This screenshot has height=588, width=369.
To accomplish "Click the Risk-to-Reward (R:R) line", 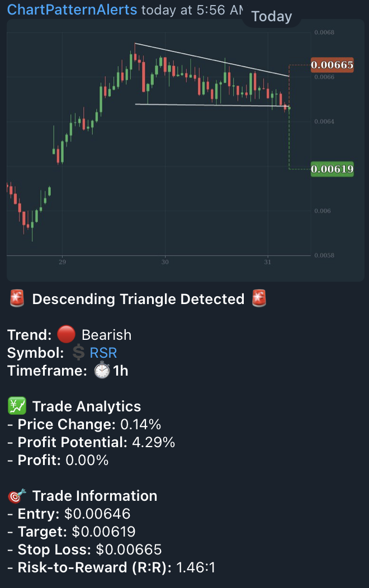I will [x=112, y=567].
